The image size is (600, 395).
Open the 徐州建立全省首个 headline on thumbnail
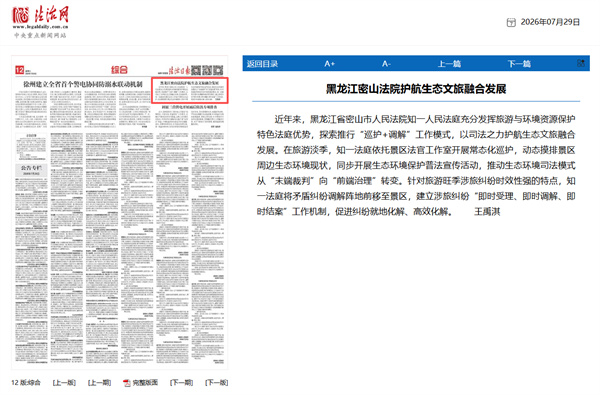[x=83, y=84]
